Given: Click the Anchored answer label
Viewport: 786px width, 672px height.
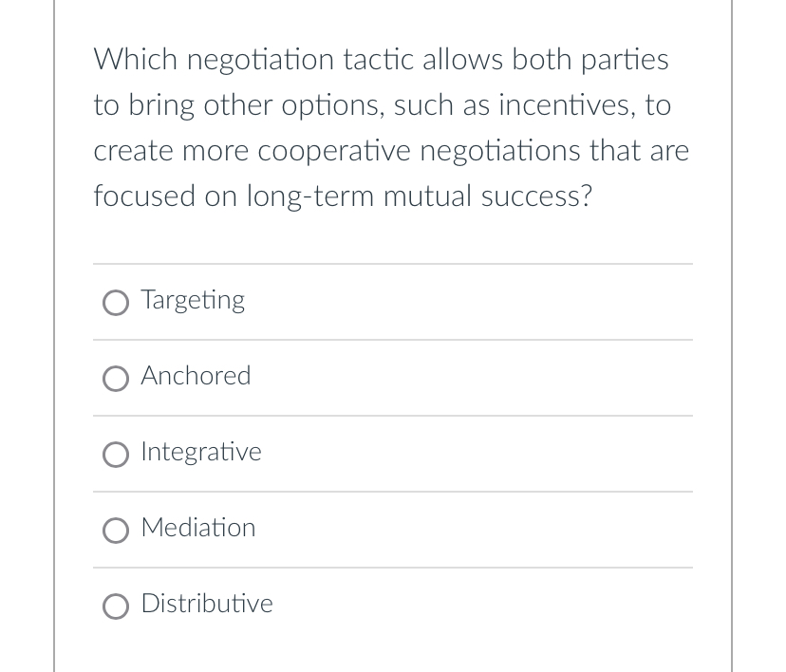Looking at the screenshot, I should click(196, 376).
